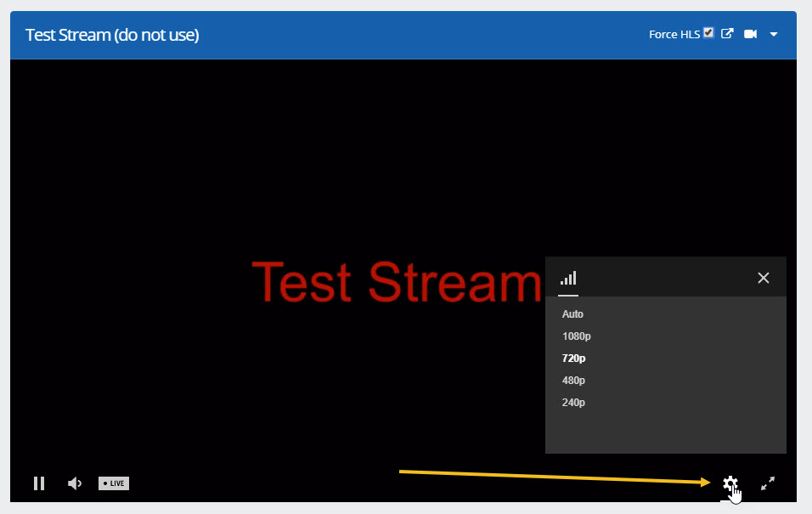Pause the live stream playback

click(39, 483)
